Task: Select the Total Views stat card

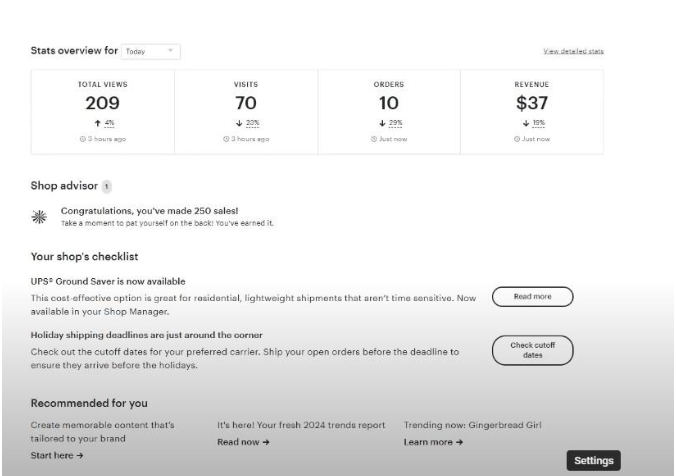Action: (103, 111)
